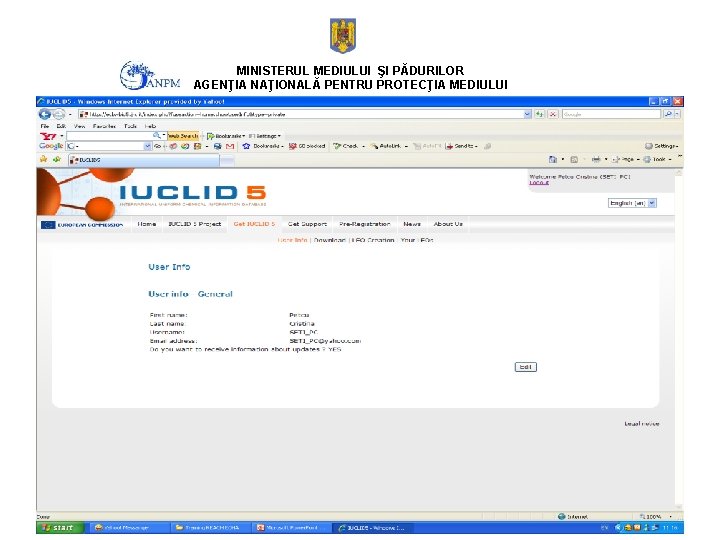The height and width of the screenshot is (540, 720).
Task: Open the Pre-Registration navigation tab
Action: [365, 224]
